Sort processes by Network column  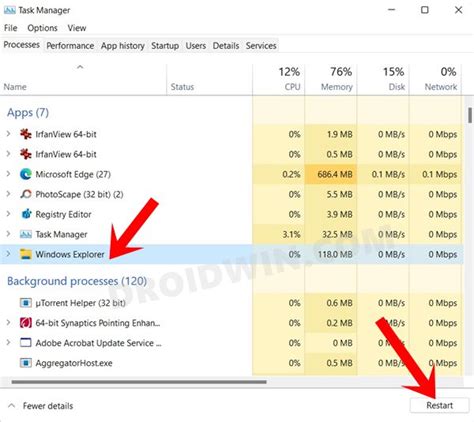pos(436,80)
